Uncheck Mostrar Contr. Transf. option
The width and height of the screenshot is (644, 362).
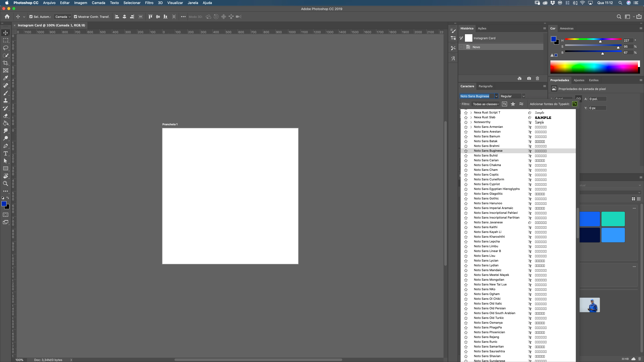pyautogui.click(x=75, y=17)
